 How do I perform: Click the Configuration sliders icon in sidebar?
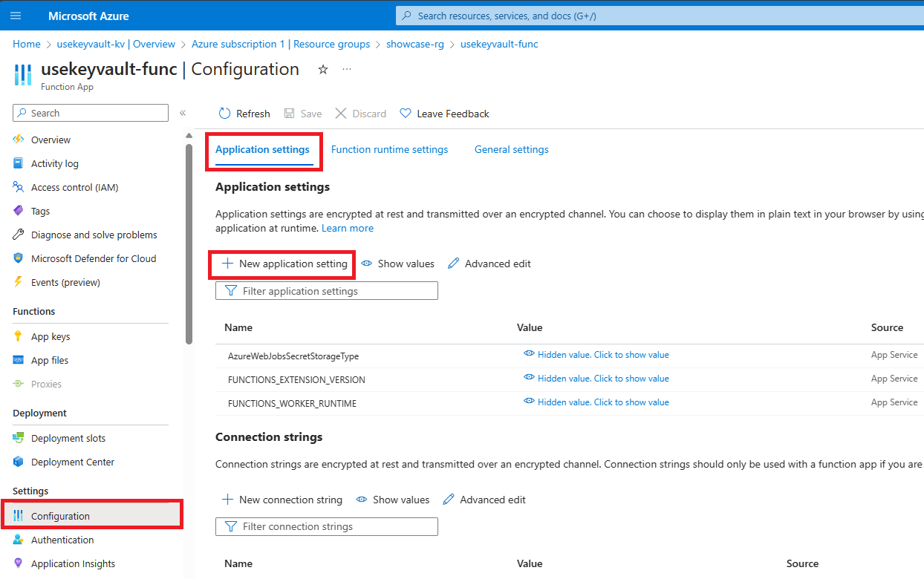19,516
